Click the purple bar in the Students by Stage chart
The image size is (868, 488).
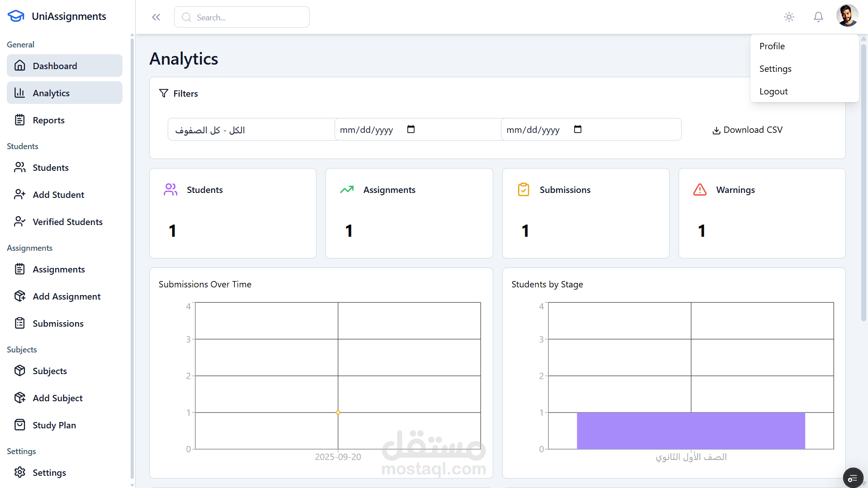coord(691,431)
